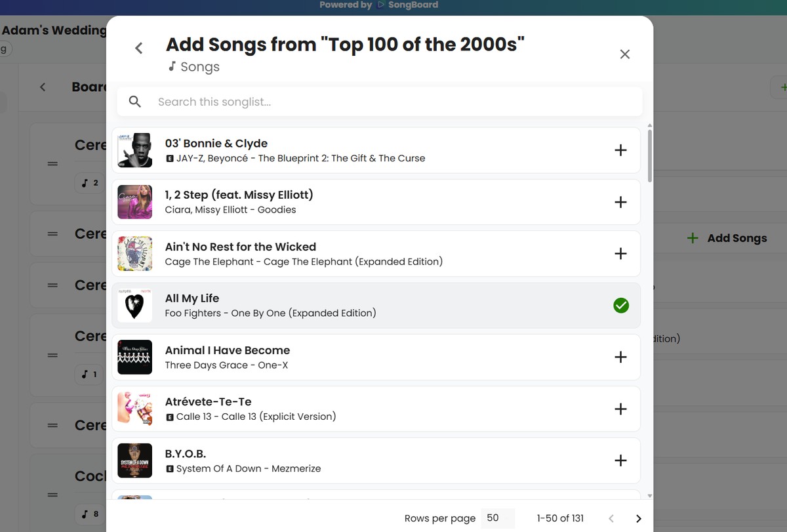Click the All My Life title
The width and height of the screenshot is (787, 532).
tap(192, 298)
